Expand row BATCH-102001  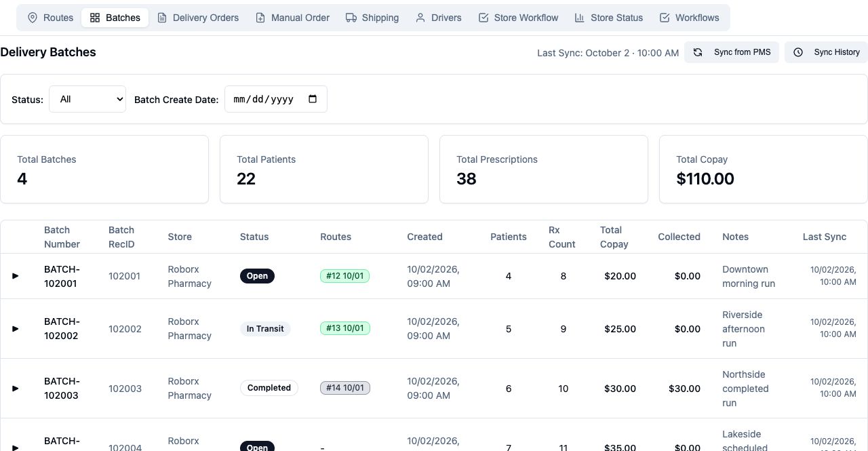[16, 276]
